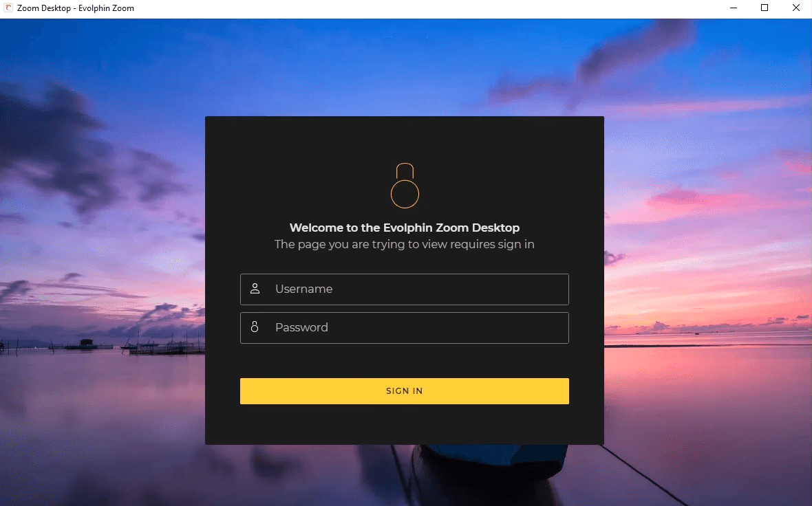
Task: Click the 'requires sign in' subtitle text
Action: [x=492, y=244]
